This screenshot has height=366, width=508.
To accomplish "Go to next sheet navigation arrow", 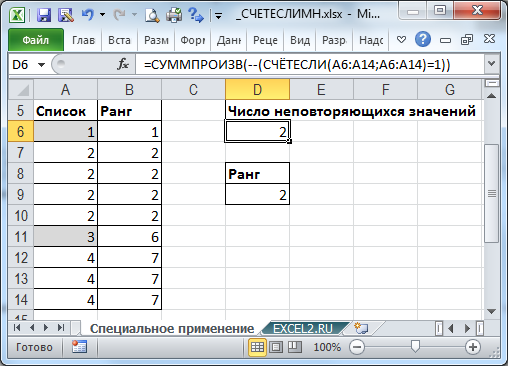I will [46, 328].
